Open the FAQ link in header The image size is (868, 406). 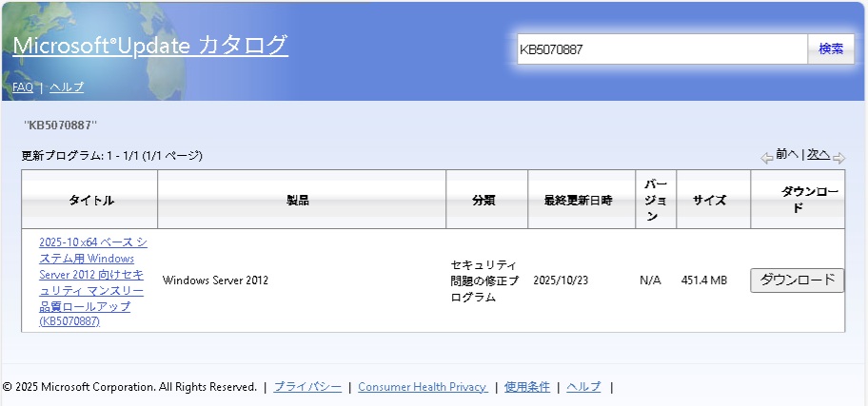23,87
